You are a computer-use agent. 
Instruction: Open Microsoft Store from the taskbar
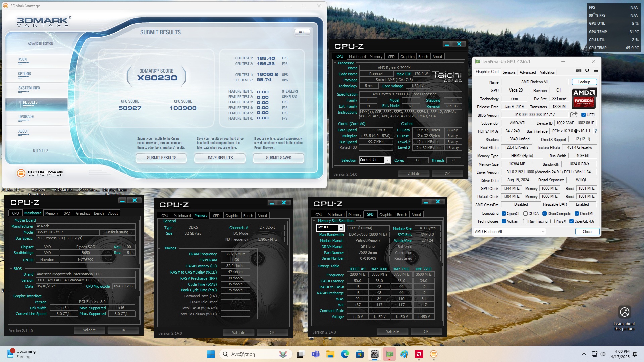(x=360, y=354)
